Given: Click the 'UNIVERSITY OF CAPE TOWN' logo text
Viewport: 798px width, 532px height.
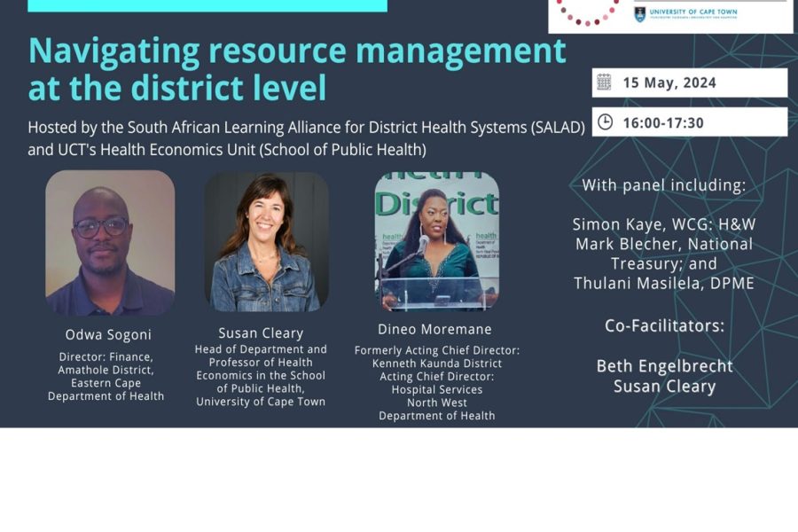Looking at the screenshot, I should pos(693,12).
